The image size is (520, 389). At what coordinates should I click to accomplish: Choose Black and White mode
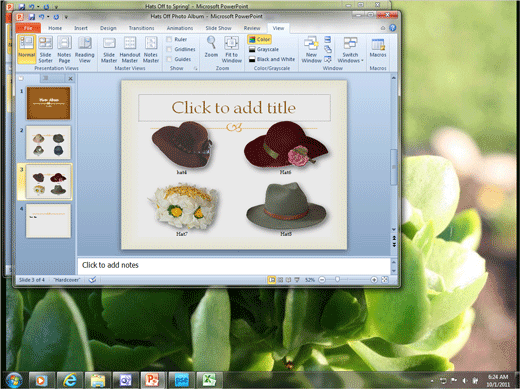tap(272, 59)
